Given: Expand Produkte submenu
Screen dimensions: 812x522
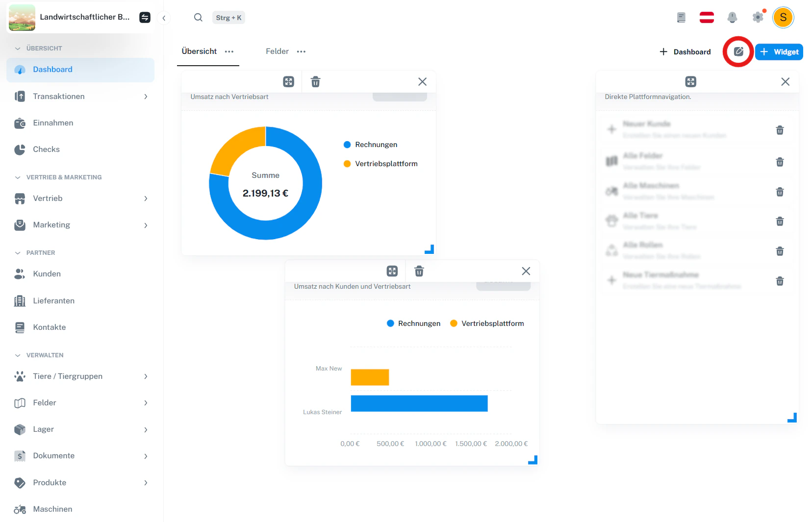Looking at the screenshot, I should tap(146, 483).
